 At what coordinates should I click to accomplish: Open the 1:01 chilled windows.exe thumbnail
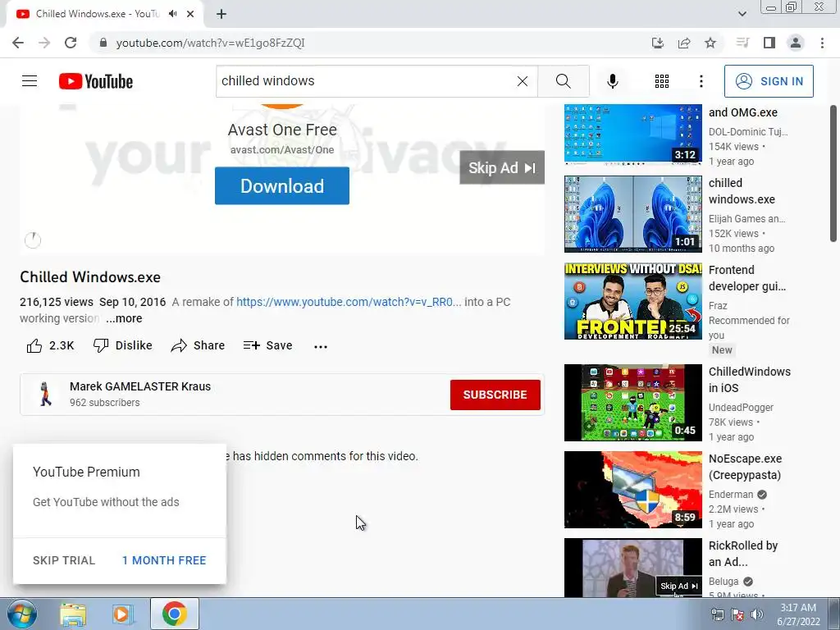pos(632,214)
